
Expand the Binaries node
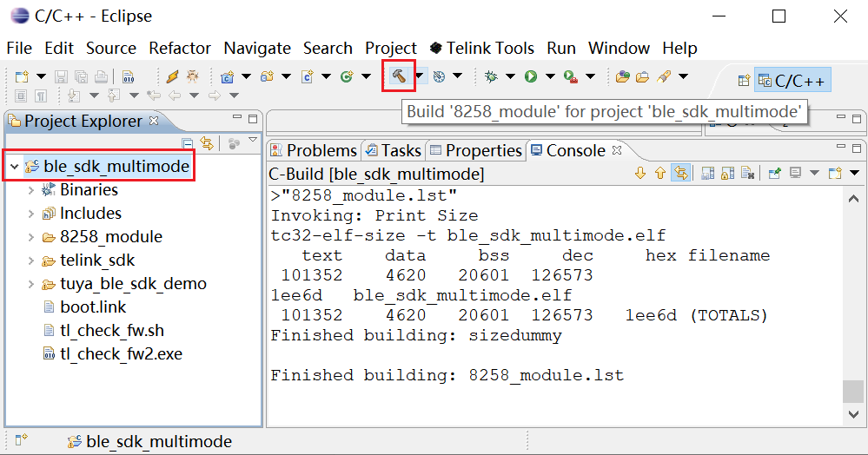point(31,190)
